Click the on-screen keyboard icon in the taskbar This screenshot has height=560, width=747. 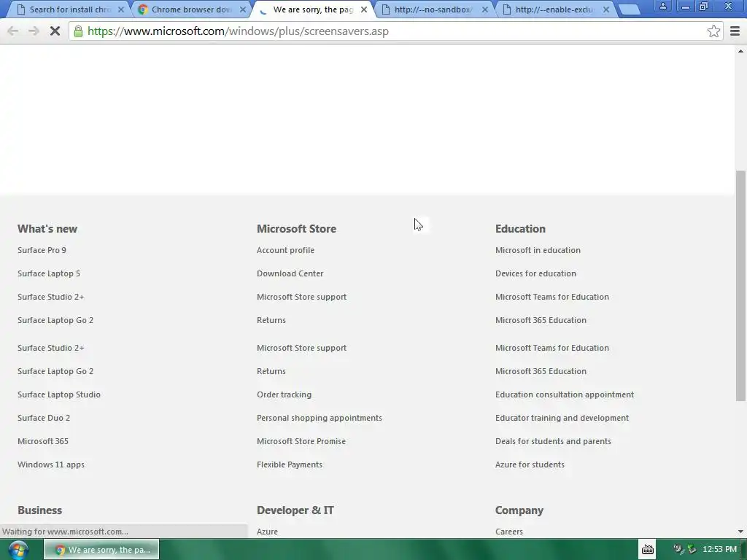[x=648, y=550]
